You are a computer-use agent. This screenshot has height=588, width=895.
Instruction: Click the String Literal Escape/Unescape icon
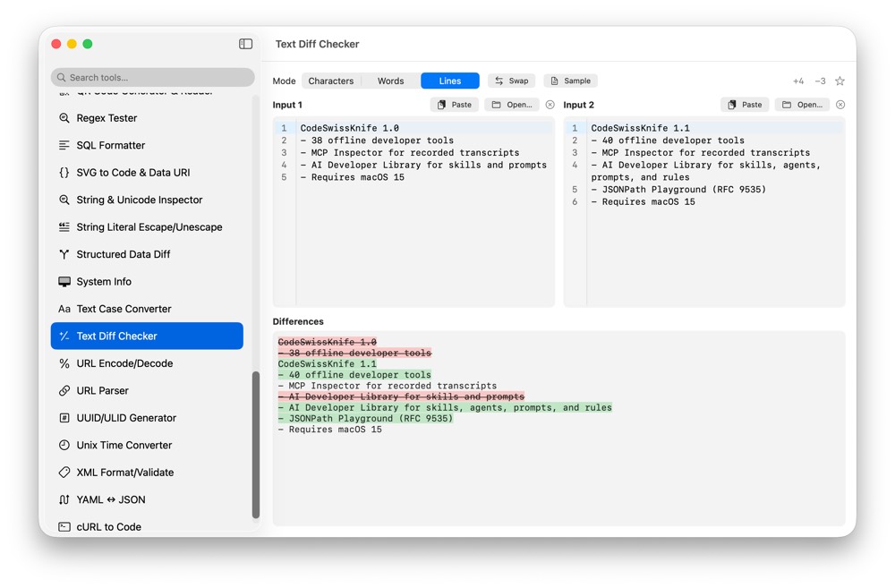tap(64, 226)
